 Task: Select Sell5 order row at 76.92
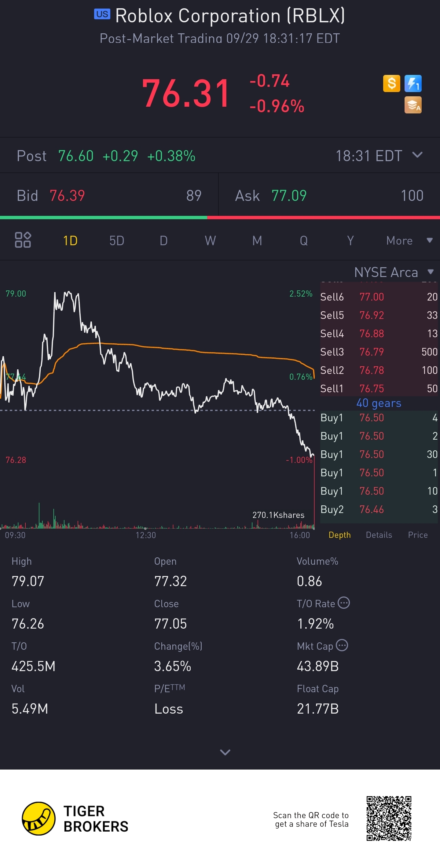379,315
